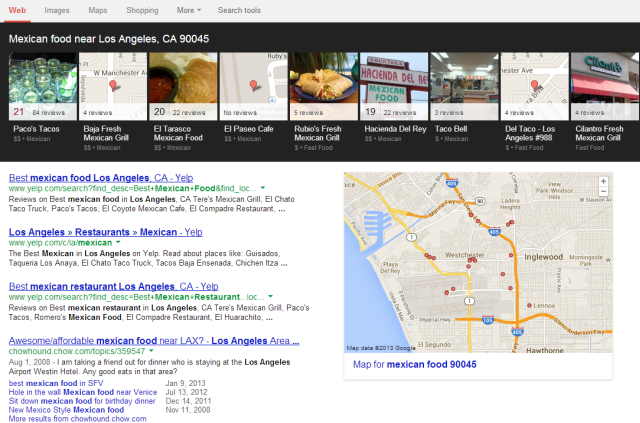Expand the green arrow next to the first Yelp URL
This screenshot has height=423, width=640.
point(263,188)
